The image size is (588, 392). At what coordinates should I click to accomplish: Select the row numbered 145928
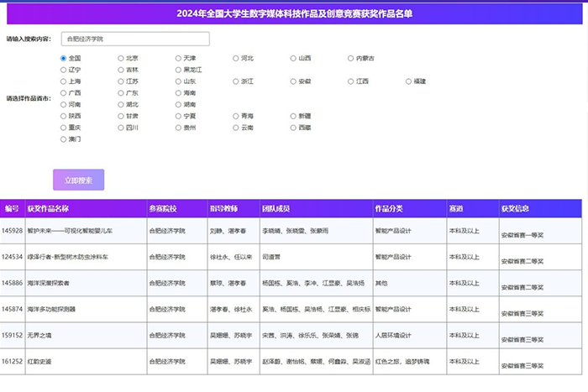pos(13,230)
